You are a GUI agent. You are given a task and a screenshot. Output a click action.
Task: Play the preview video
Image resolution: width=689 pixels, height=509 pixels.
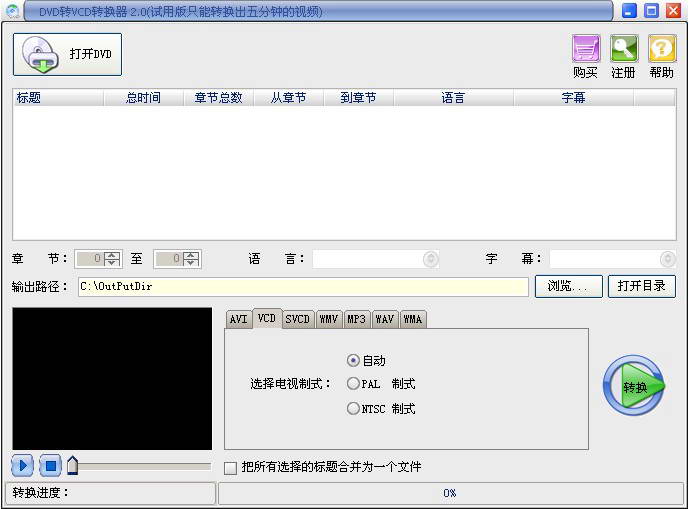(x=22, y=465)
